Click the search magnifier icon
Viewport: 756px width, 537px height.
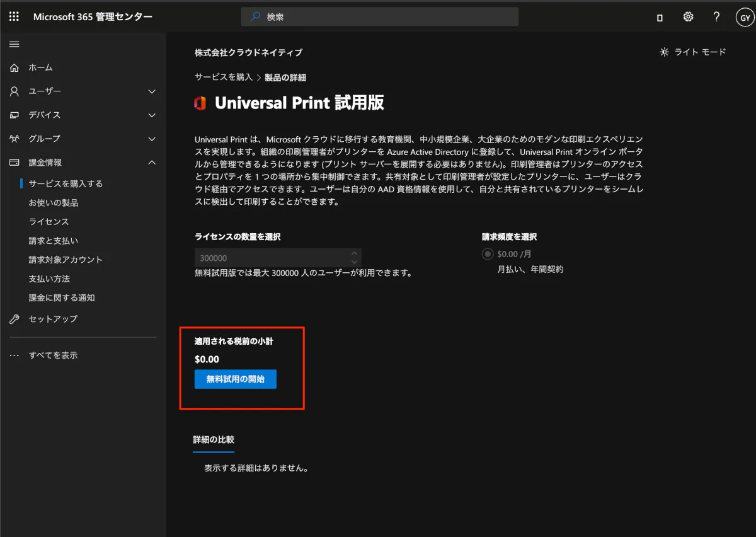[255, 17]
